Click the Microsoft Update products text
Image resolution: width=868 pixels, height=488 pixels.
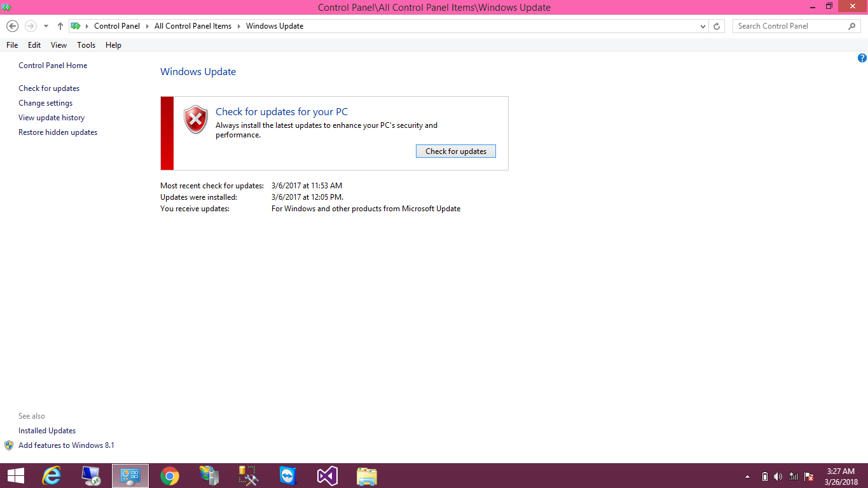[366, 209]
